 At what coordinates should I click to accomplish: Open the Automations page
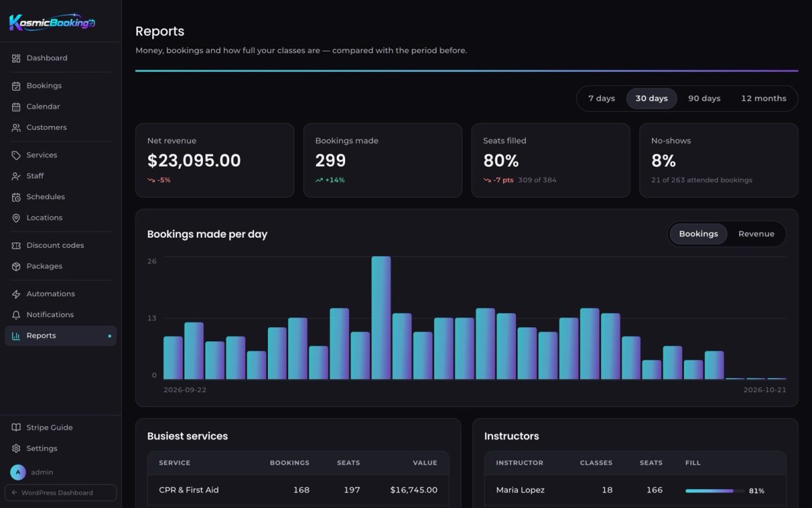[x=61, y=294]
